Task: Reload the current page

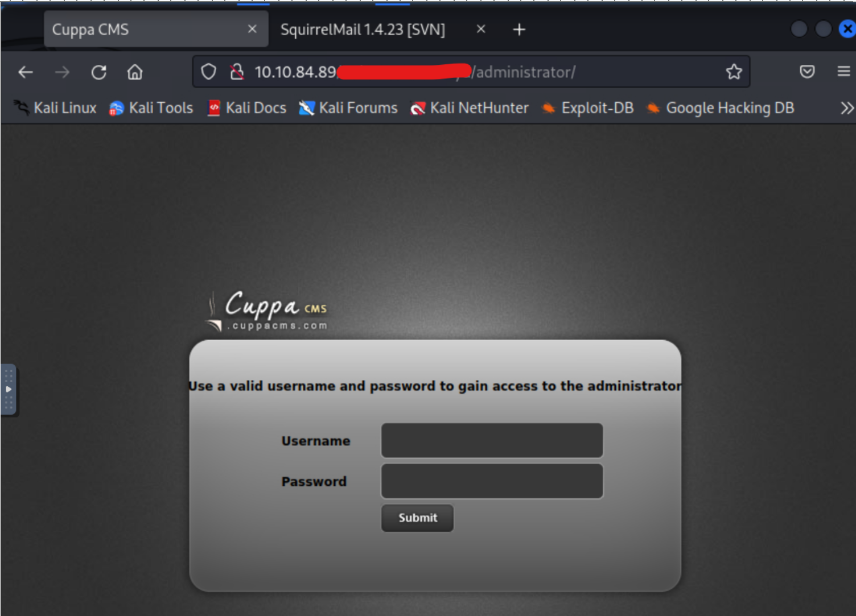Action: click(x=99, y=72)
